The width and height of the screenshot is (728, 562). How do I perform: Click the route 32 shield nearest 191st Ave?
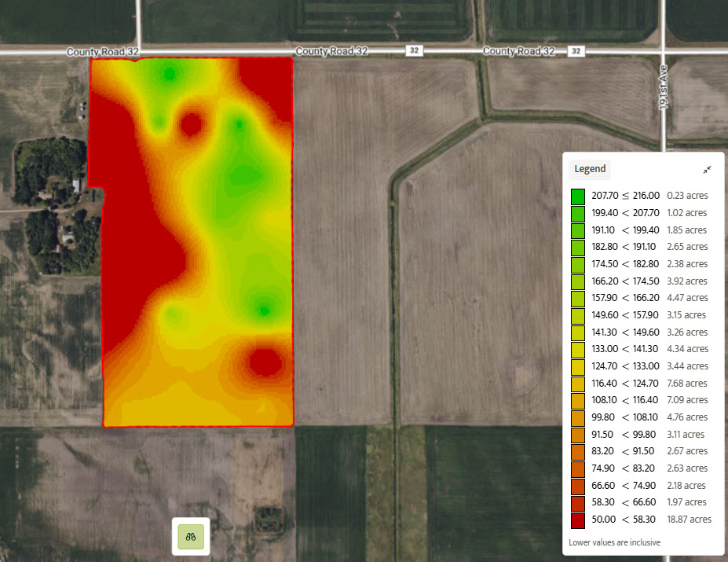[576, 51]
